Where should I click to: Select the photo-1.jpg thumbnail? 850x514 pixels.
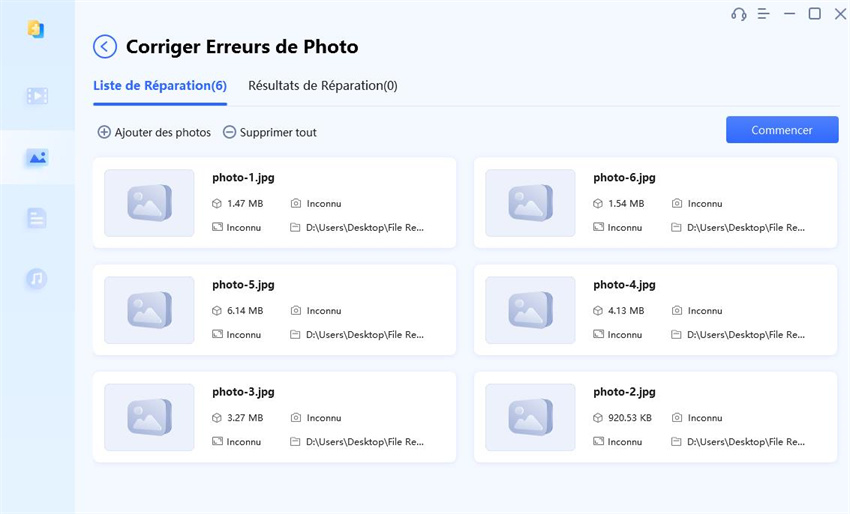149,203
